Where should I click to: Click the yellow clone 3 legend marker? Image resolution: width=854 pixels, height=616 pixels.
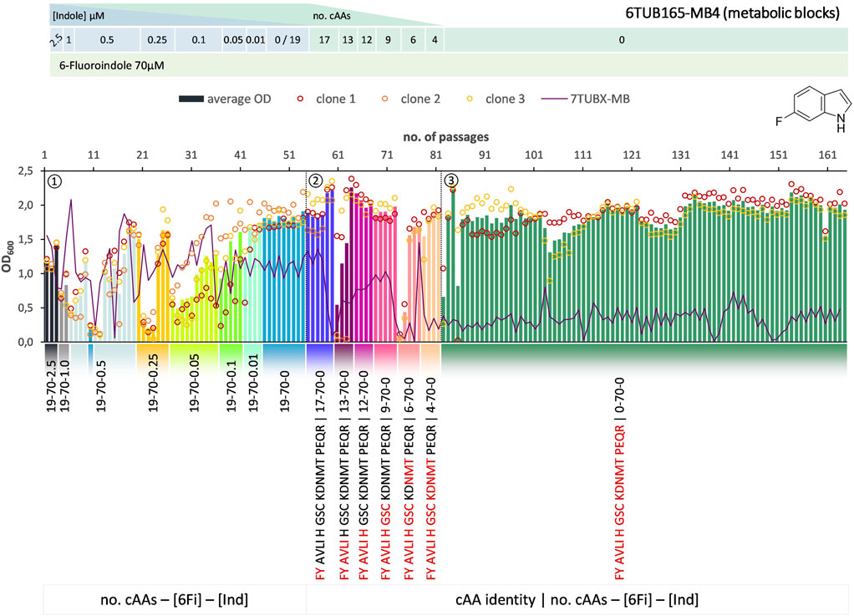pos(470,99)
